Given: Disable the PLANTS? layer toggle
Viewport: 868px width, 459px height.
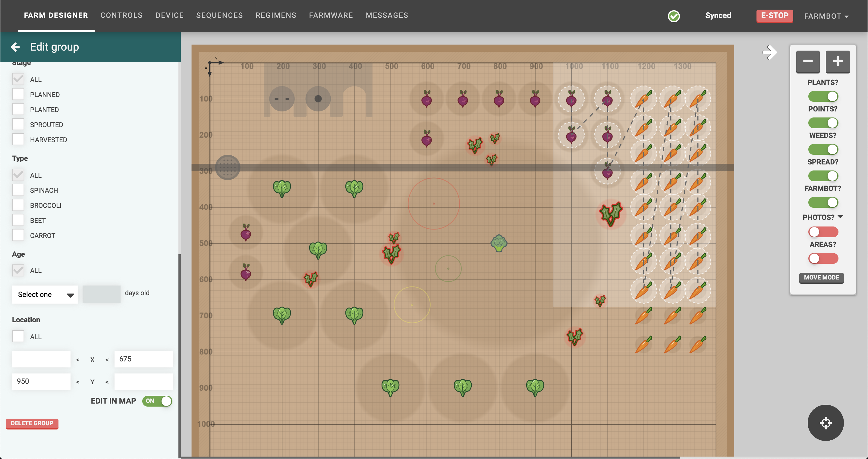Looking at the screenshot, I should pos(823,96).
